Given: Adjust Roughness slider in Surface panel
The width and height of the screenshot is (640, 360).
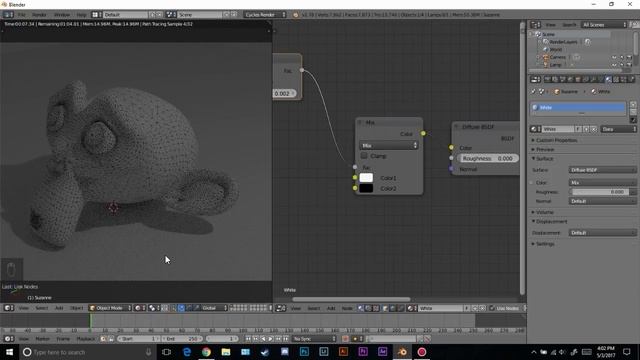Looking at the screenshot, I should [x=599, y=192].
